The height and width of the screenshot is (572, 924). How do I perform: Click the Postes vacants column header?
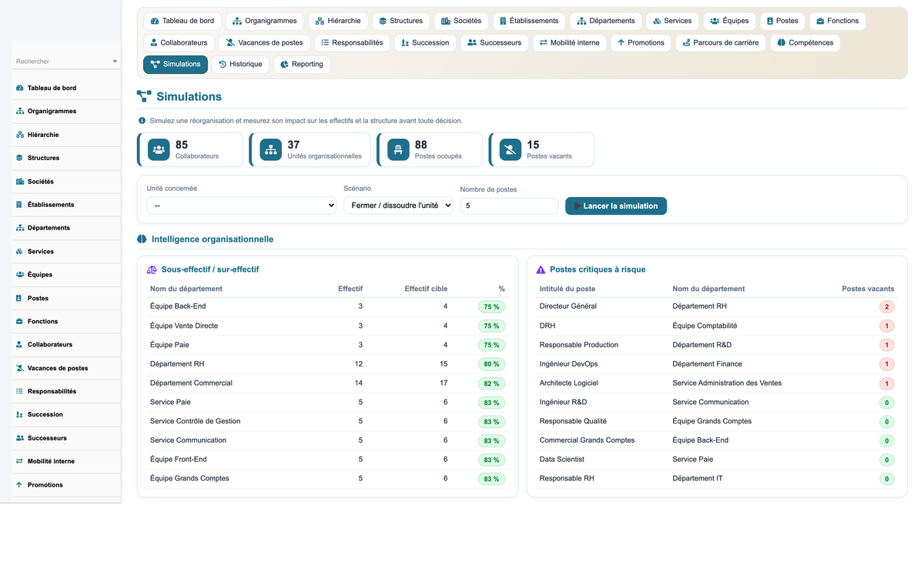(868, 289)
